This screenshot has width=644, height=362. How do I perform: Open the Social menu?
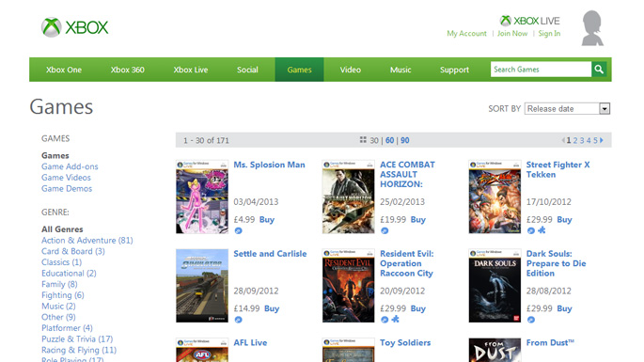coord(247,70)
